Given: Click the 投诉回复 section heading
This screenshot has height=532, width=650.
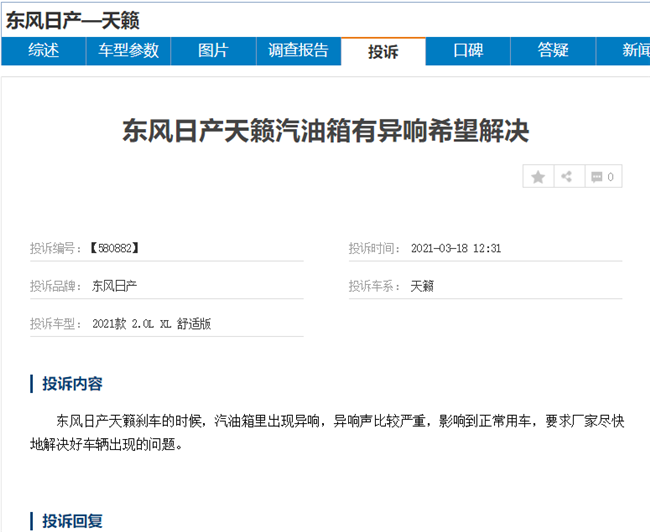Looking at the screenshot, I should tap(72, 521).
